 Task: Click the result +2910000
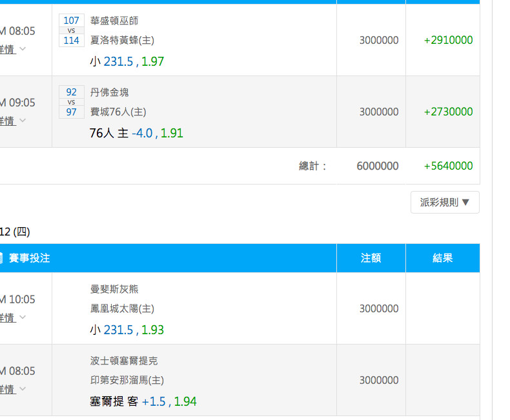pyautogui.click(x=448, y=40)
